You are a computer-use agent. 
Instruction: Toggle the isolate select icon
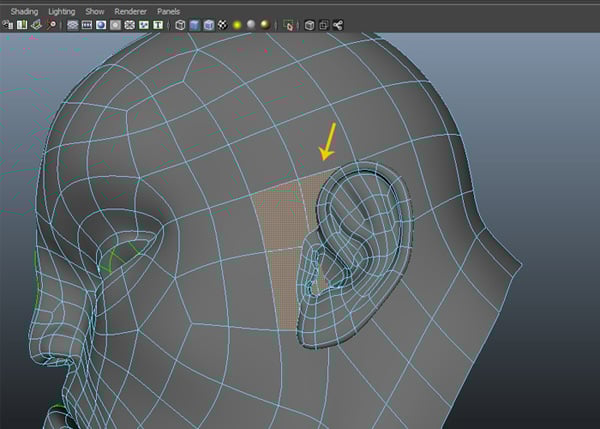pos(289,25)
